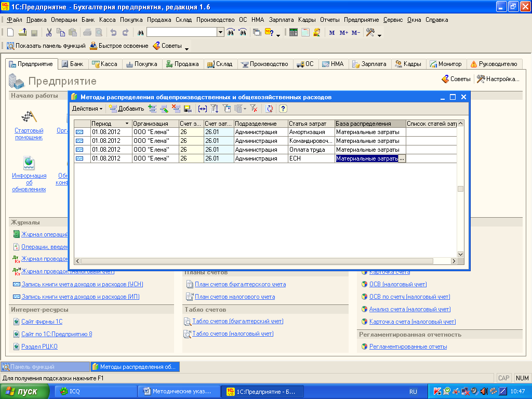This screenshot has width=532, height=399.
Task: Expand the Советы toolbar overflow arrow
Action: pyautogui.click(x=187, y=49)
